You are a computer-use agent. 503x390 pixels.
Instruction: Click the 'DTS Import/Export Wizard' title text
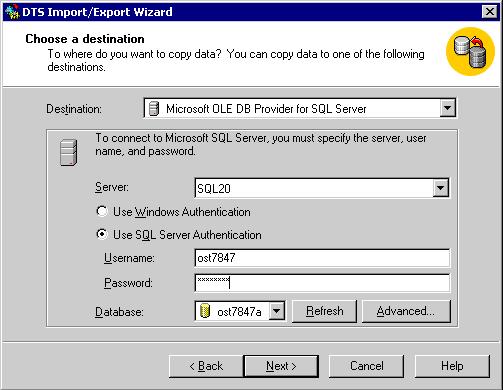pos(97,12)
